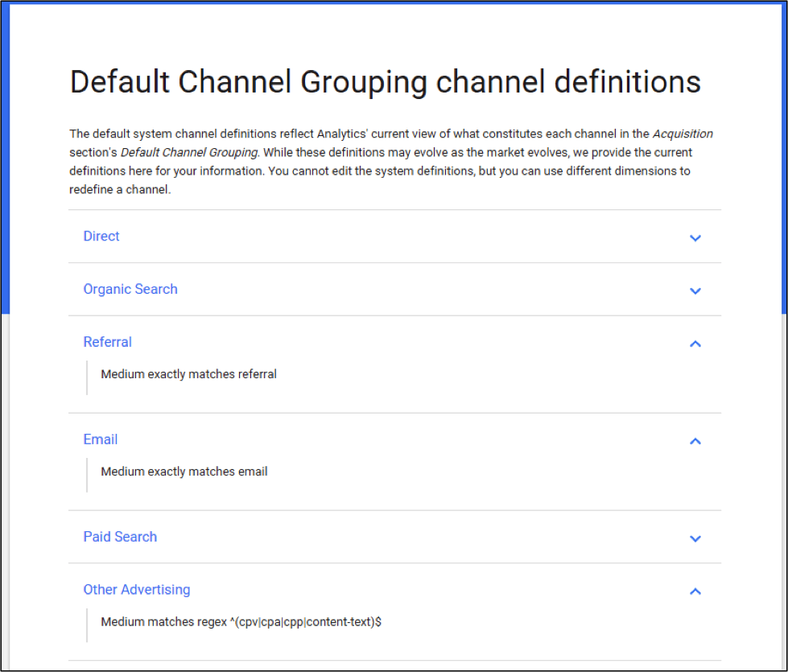Open the Paid Search heading
The height and width of the screenshot is (672, 788).
pos(120,537)
